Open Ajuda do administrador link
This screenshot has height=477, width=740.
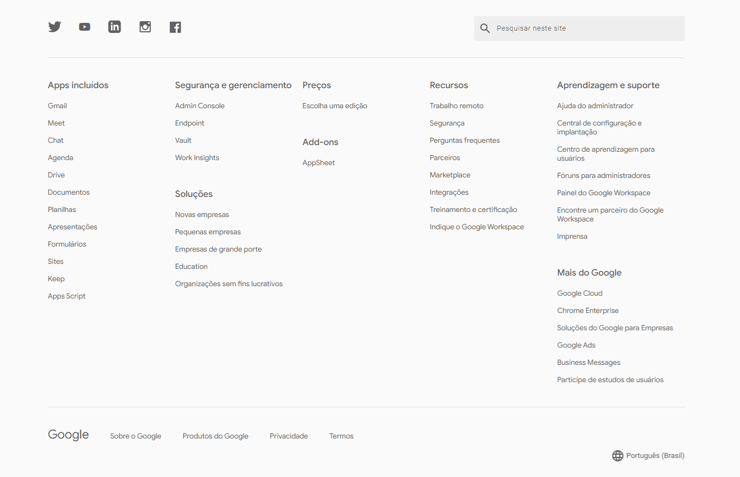(x=595, y=106)
